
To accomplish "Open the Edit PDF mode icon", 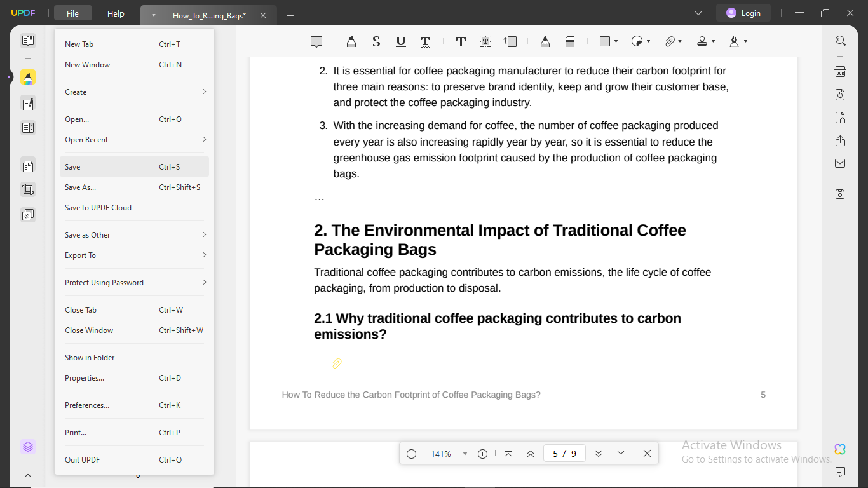I will (28, 103).
